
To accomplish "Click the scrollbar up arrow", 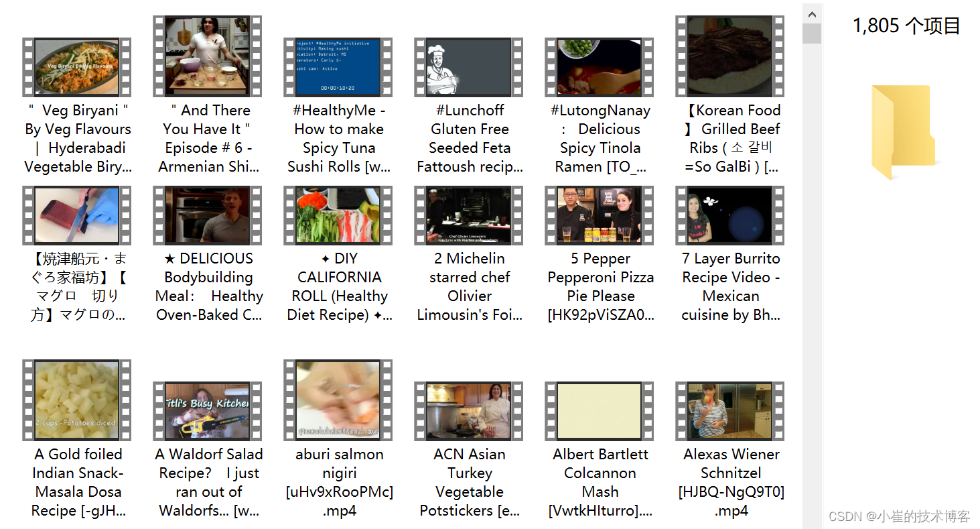I will [813, 13].
